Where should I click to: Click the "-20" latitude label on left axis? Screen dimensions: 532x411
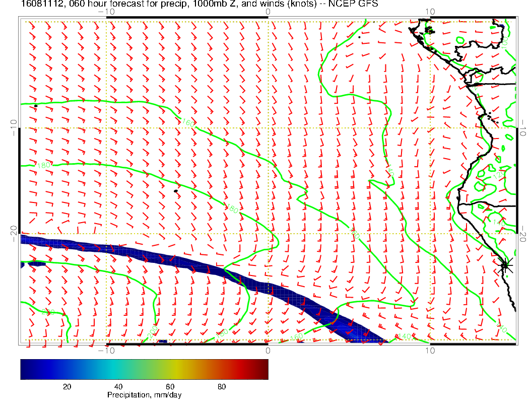click(13, 233)
